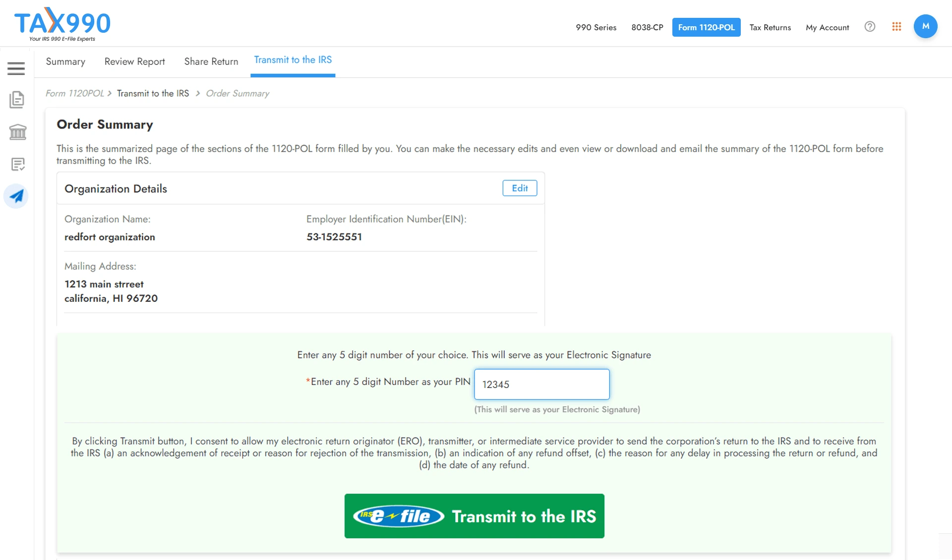The height and width of the screenshot is (560, 952).
Task: Click the Tax Returns navigation link
Action: tap(770, 27)
